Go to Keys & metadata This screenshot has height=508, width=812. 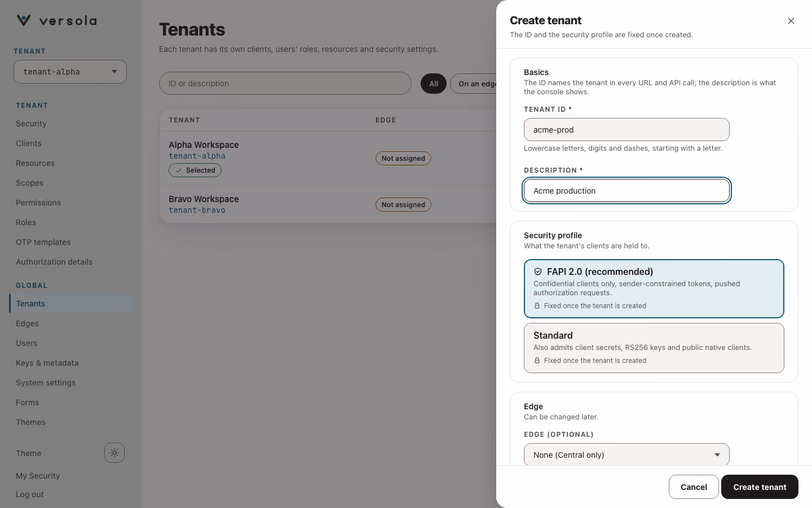pyautogui.click(x=47, y=363)
